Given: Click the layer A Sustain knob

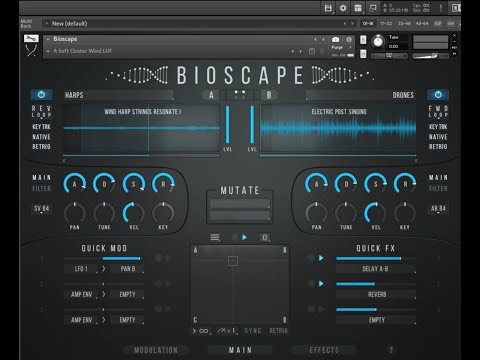Looking at the screenshot, I should (x=134, y=184).
